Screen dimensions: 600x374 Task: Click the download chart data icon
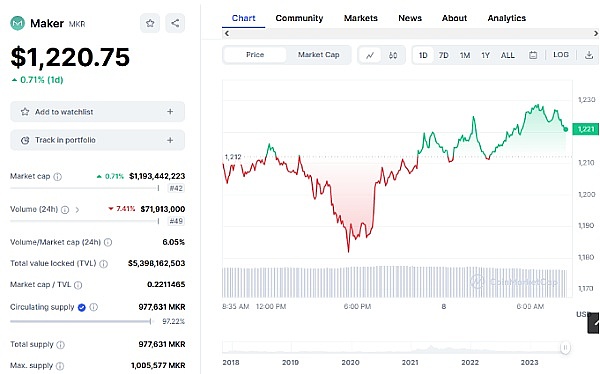coord(589,55)
